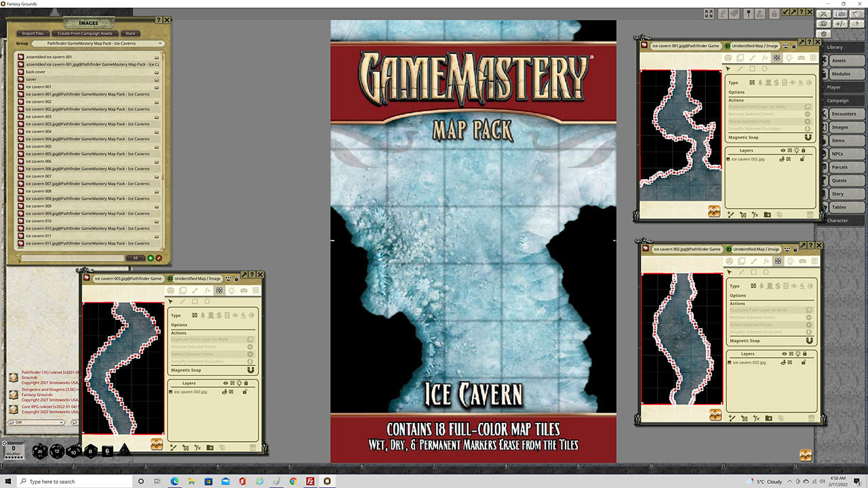Toggle Magnetic Snap in ice cavern 001 window
The width and height of the screenshot is (868, 488).
pos(807,138)
